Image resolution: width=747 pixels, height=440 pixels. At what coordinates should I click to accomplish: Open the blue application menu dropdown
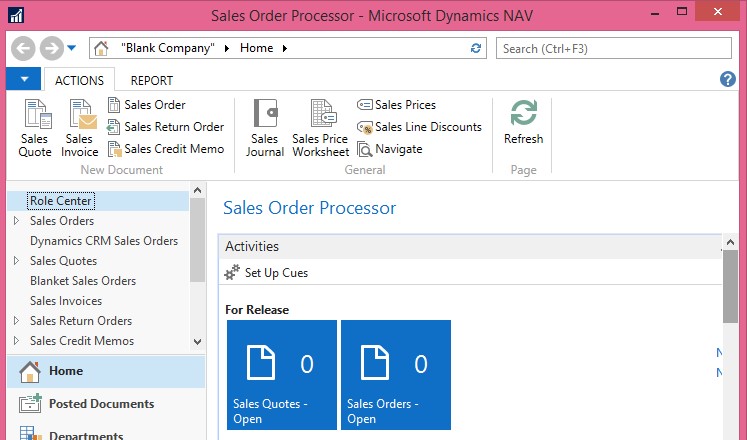click(x=23, y=79)
